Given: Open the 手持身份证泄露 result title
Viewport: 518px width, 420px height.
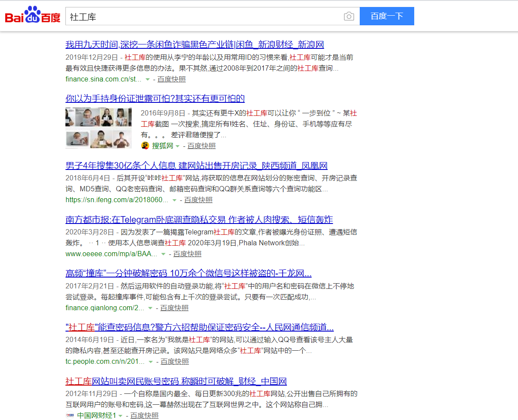Looking at the screenshot, I should (x=155, y=98).
